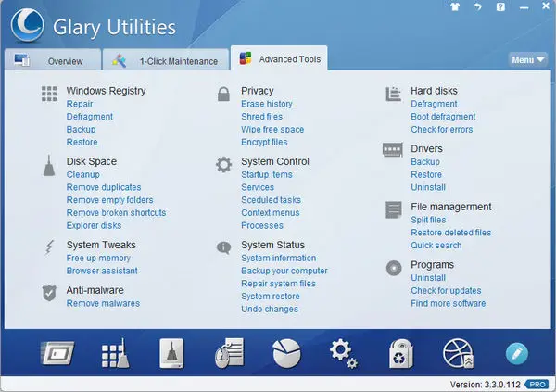Click the help question mark icon
556x392 pixels.
pyautogui.click(x=500, y=6)
